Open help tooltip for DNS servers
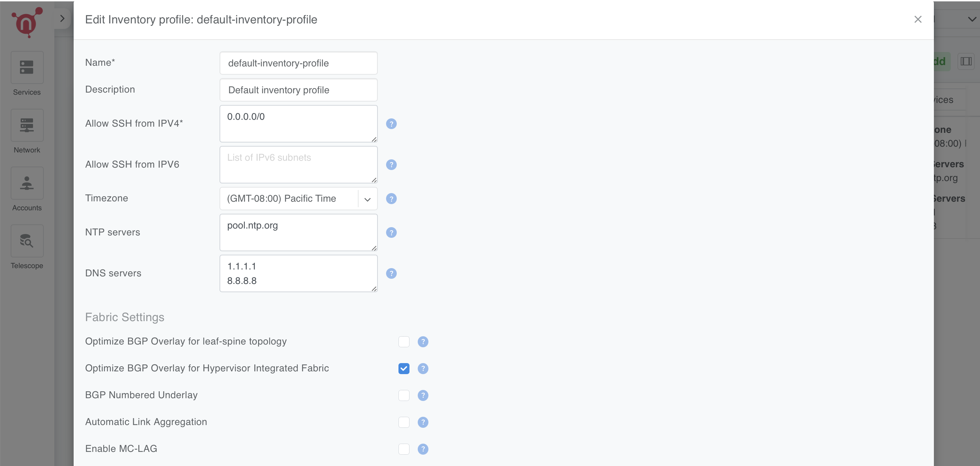Screen dimensions: 980x466 pos(392,273)
